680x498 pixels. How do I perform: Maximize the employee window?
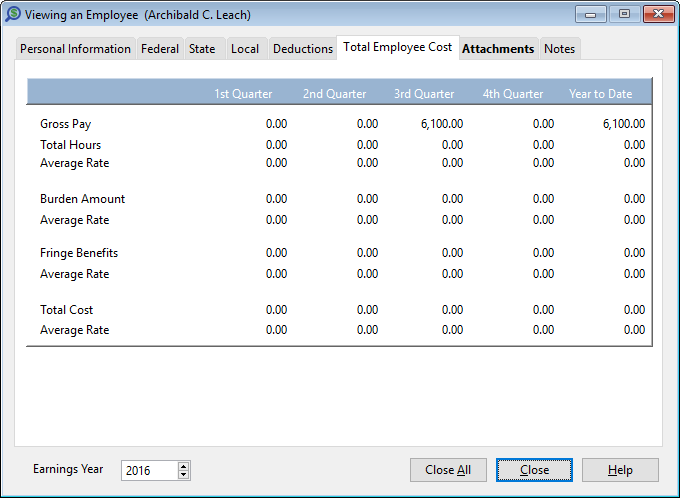click(x=624, y=14)
